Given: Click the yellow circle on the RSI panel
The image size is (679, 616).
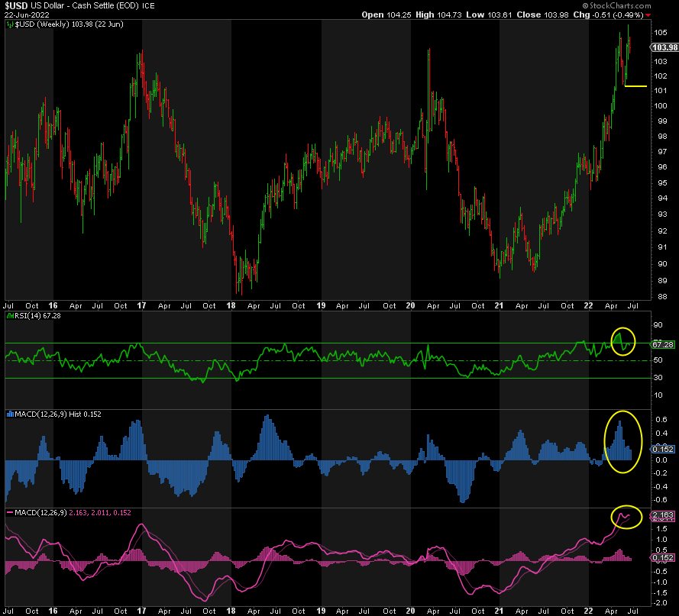Looking at the screenshot, I should click(623, 339).
